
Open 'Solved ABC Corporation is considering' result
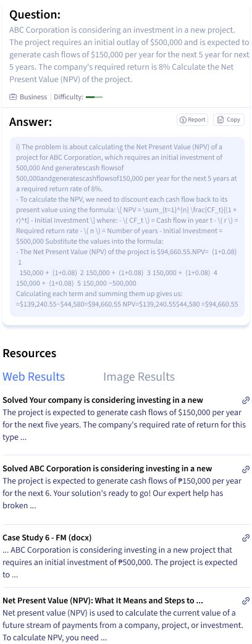click(x=107, y=469)
